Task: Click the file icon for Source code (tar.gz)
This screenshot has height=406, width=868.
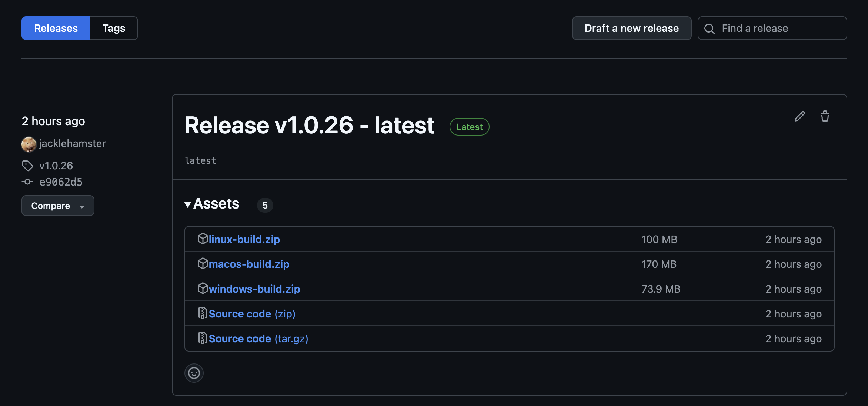Action: coord(203,338)
